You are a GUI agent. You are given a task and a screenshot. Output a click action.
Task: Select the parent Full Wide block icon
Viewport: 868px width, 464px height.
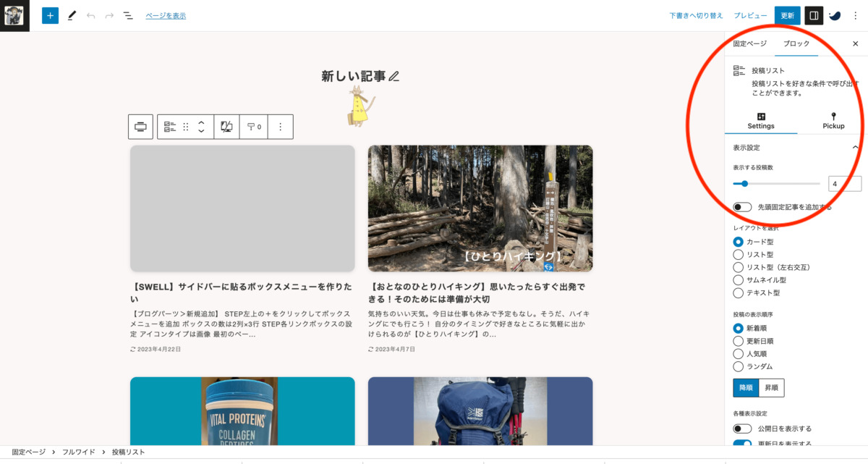tap(140, 127)
